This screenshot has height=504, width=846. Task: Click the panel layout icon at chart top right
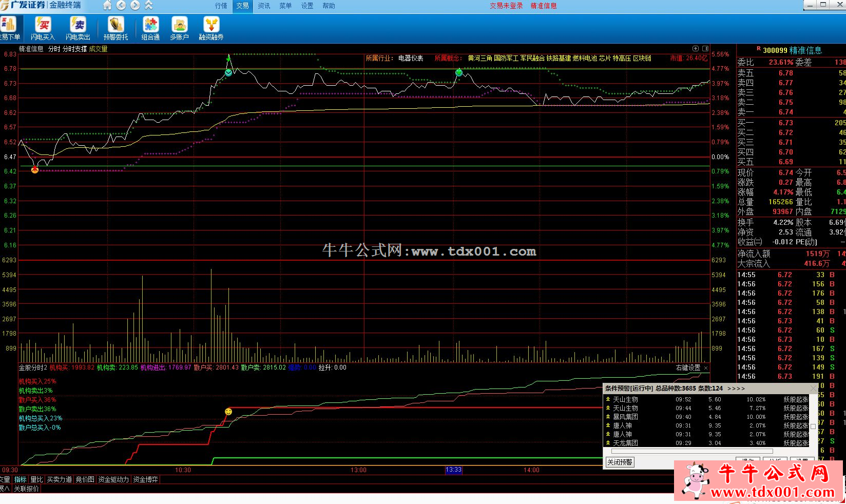705,49
